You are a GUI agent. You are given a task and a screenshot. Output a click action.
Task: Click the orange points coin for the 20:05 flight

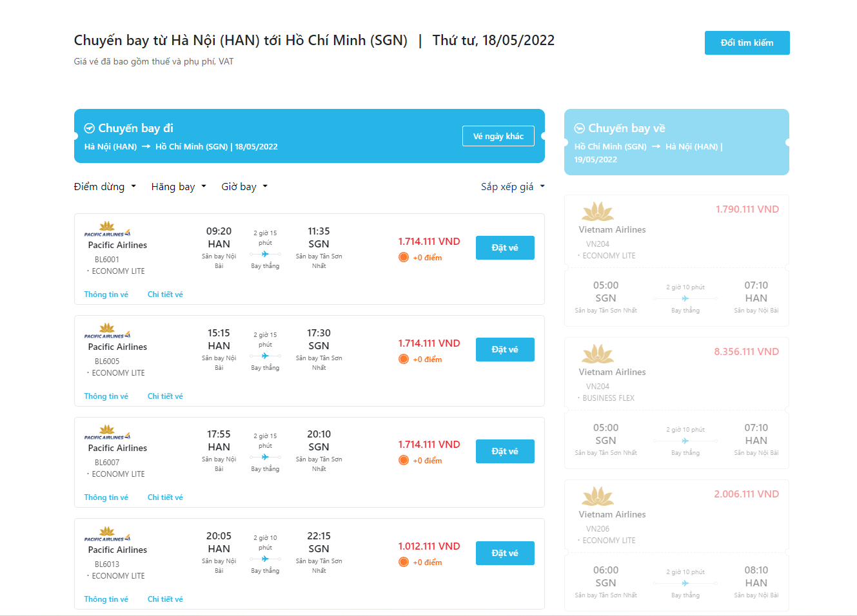(x=404, y=563)
